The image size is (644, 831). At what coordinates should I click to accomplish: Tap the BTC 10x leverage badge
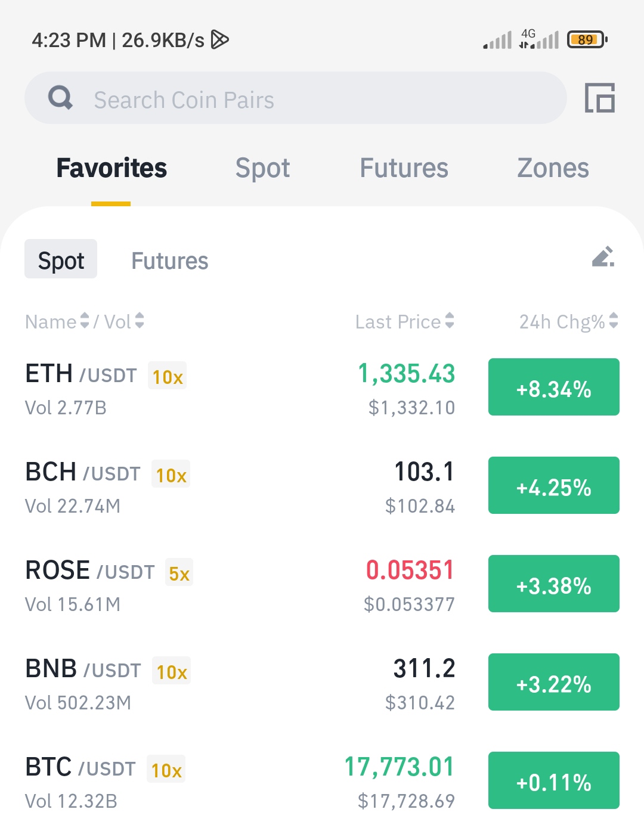click(166, 770)
